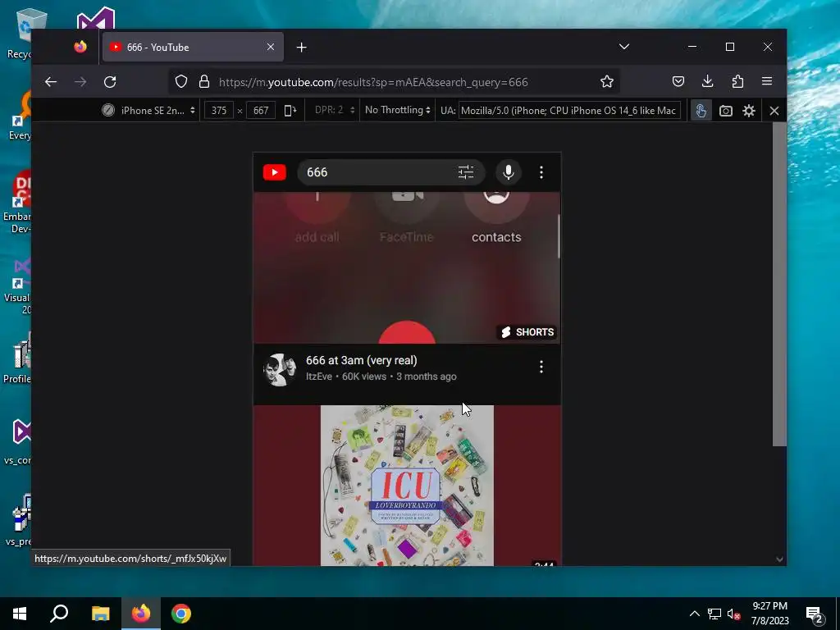The width and height of the screenshot is (840, 630).
Task: Launch Google Chrome from the taskbar
Action: [x=181, y=614]
